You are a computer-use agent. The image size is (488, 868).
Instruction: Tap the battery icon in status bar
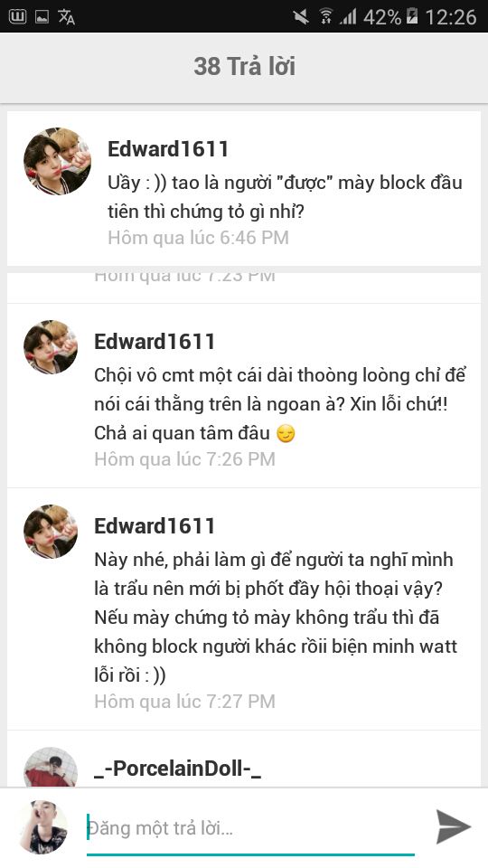tap(412, 16)
